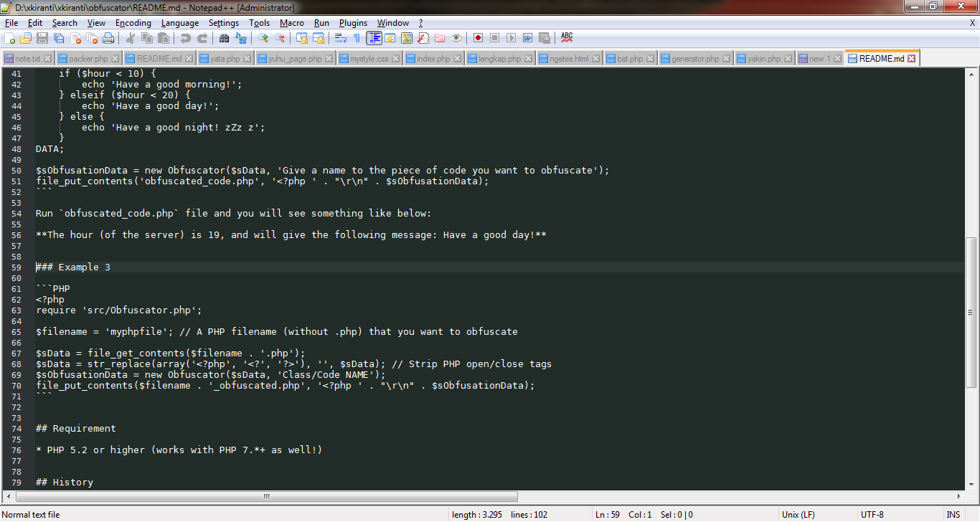Viewport: 980px width, 522px height.
Task: Switch to the generator.php tab
Action: click(694, 59)
